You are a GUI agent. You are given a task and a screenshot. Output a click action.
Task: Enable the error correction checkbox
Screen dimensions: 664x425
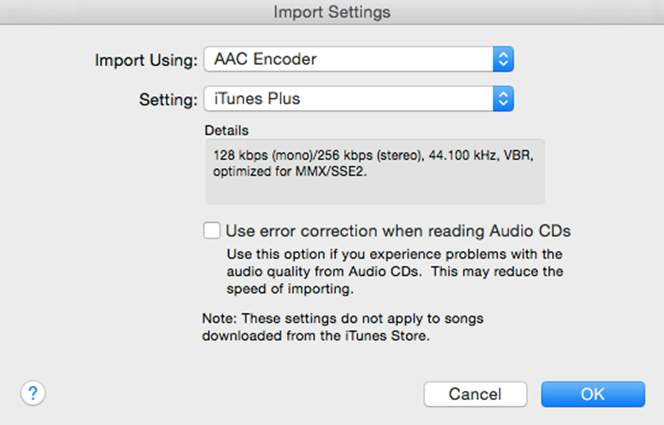click(212, 231)
